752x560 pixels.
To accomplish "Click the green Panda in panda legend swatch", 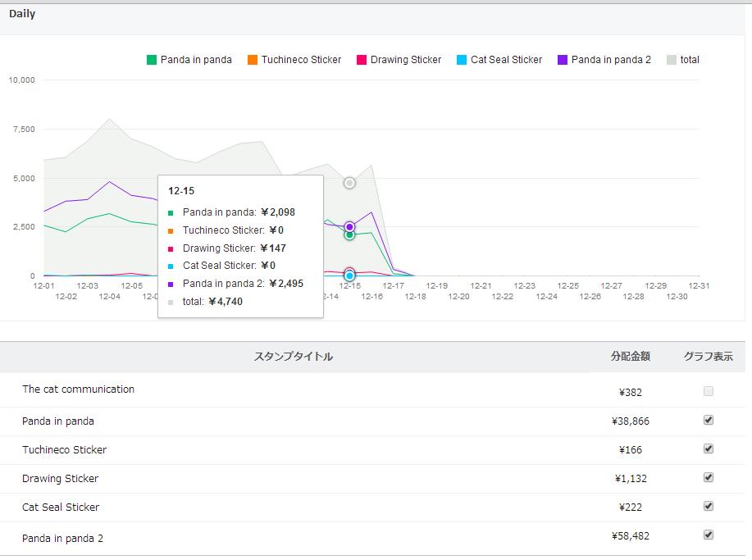I will coord(152,60).
